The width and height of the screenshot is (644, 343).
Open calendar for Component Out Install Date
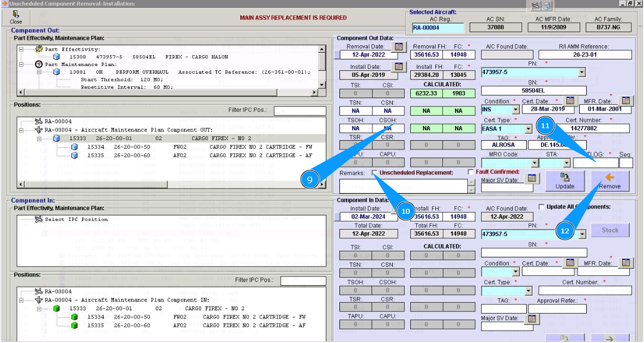click(399, 67)
